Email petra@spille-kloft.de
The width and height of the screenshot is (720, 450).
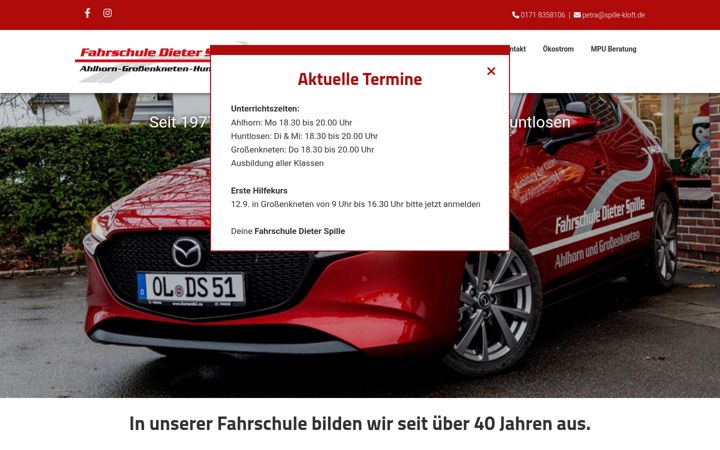coord(613,15)
